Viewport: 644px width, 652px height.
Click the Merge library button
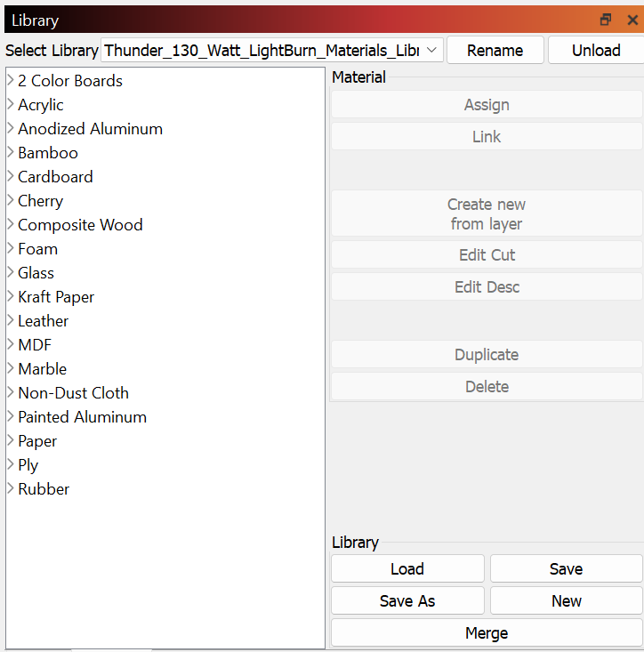click(487, 633)
